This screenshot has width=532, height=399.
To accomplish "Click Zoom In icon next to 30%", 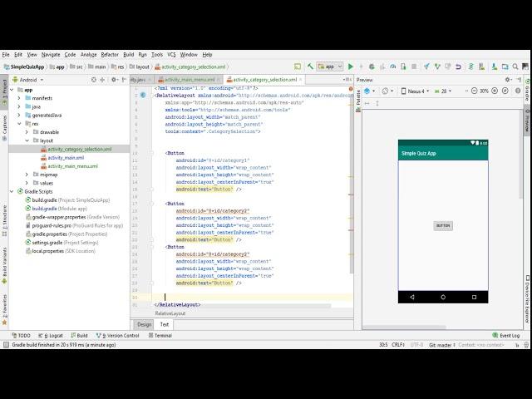I will (x=495, y=91).
